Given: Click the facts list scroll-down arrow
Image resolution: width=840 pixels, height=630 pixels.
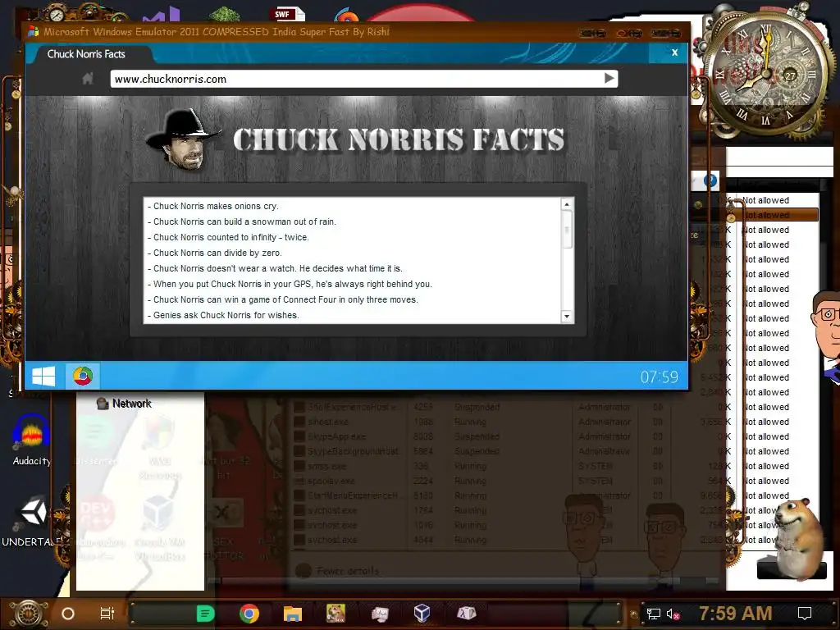Looking at the screenshot, I should pos(567,316).
